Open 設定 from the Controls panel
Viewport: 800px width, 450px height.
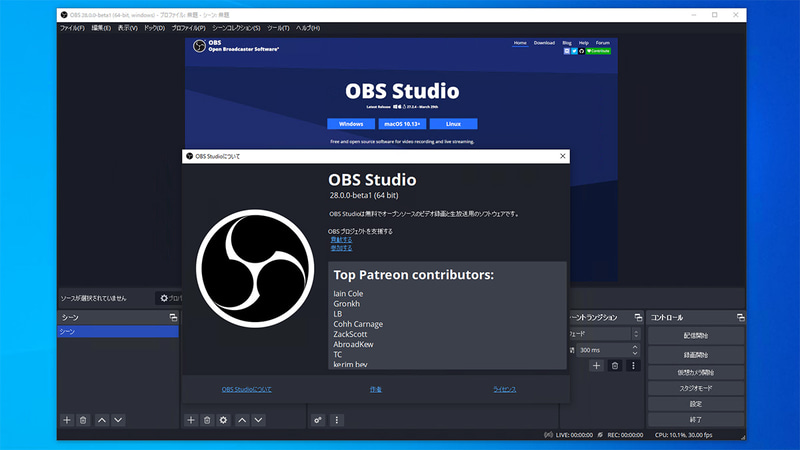pos(696,404)
